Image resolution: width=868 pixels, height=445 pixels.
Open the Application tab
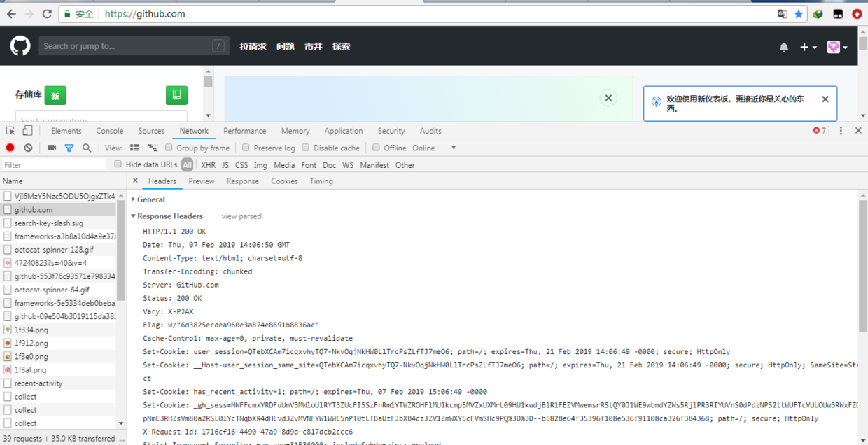pyautogui.click(x=344, y=131)
